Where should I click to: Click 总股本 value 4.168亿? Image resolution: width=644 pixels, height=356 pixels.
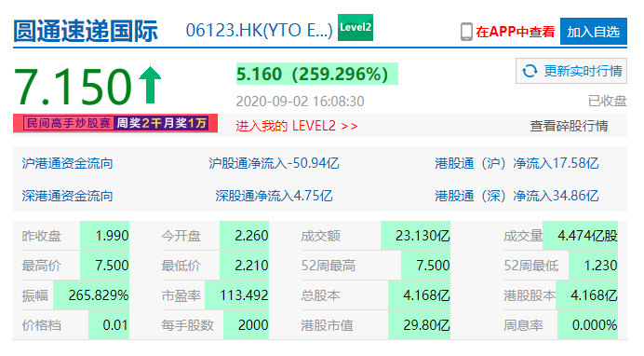click(426, 295)
